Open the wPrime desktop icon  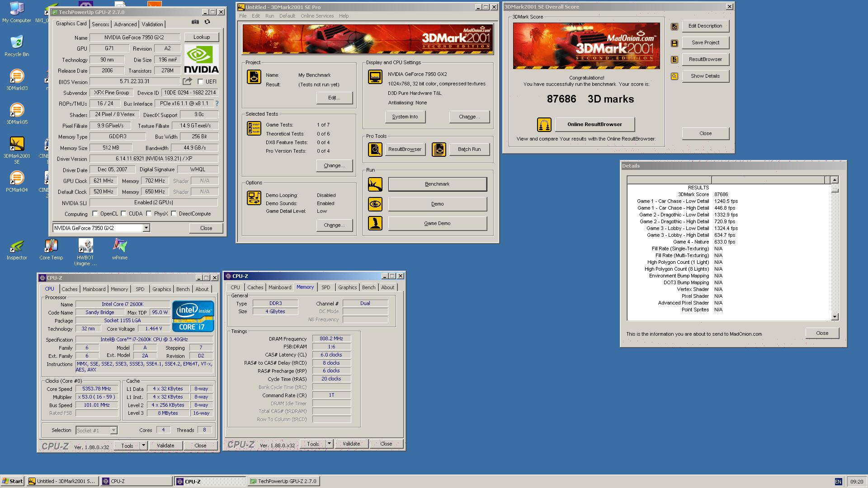pos(120,249)
